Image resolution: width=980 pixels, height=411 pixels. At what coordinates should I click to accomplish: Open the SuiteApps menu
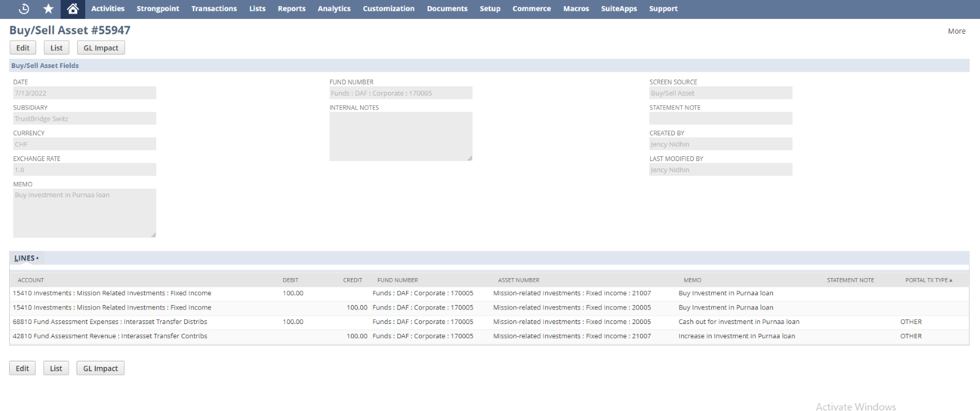tap(619, 9)
